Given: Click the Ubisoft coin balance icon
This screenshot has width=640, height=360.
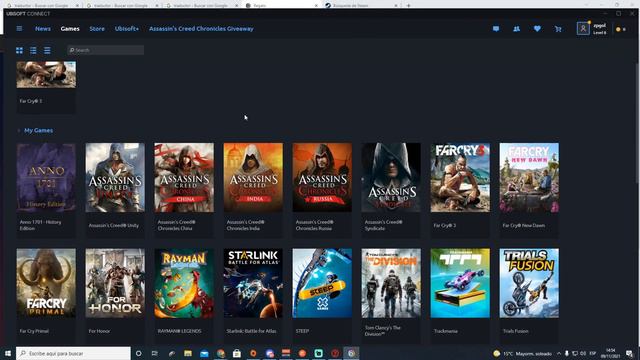Looking at the screenshot, I should coord(618,29).
